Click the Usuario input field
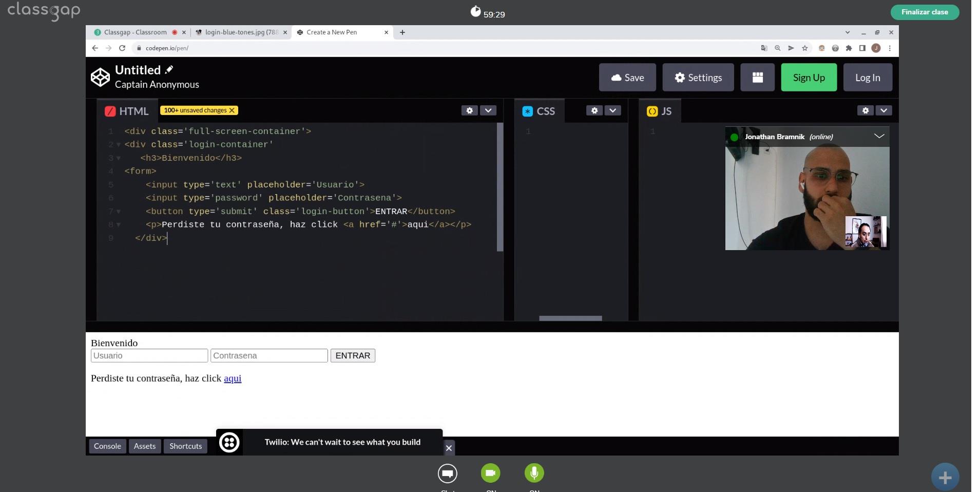Screen dimensions: 980x492 149,355
